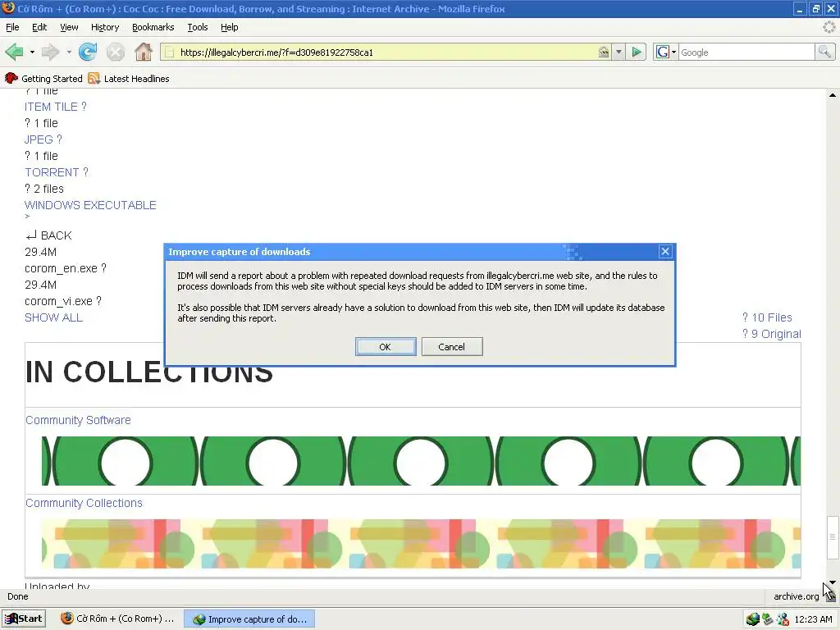This screenshot has width=840, height=630.
Task: Click the IDM globe icon in the system tray
Action: tap(752, 619)
